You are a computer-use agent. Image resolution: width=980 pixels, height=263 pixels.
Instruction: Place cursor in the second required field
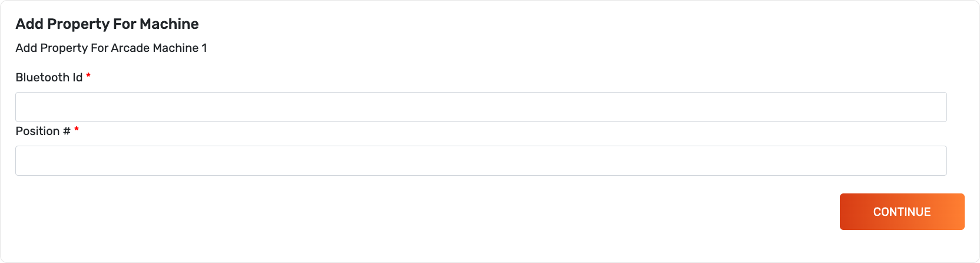pyautogui.click(x=481, y=160)
